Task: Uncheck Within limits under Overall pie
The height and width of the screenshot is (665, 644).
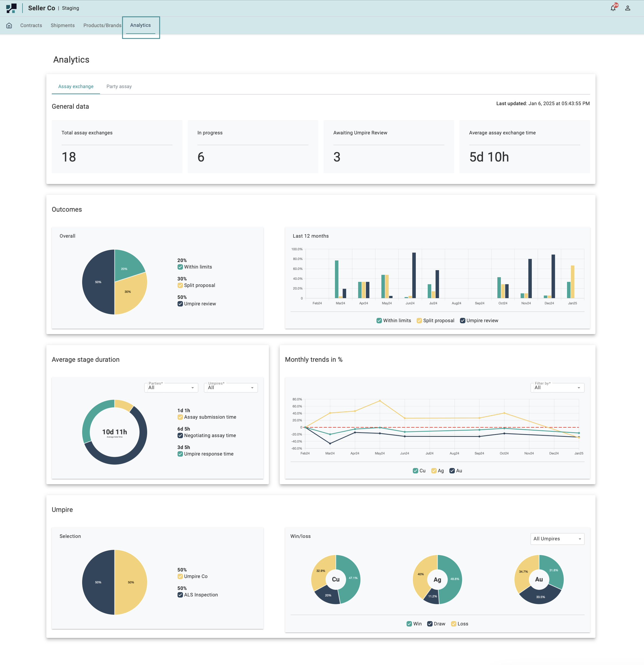Action: click(x=180, y=267)
